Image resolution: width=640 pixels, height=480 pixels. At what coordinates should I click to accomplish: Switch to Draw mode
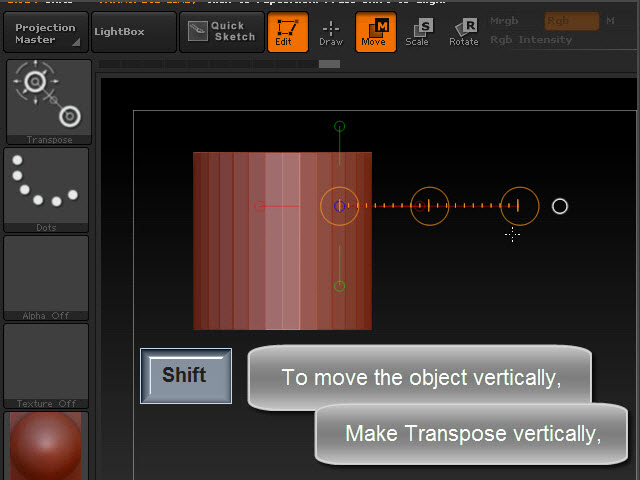click(331, 32)
